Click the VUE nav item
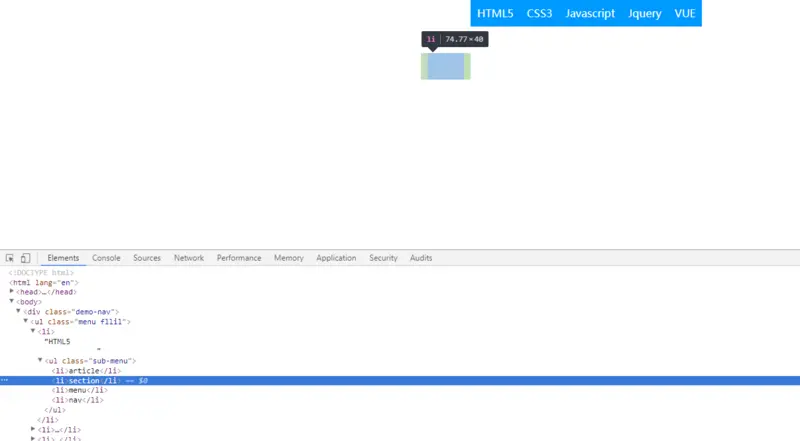Image resolution: width=800 pixels, height=441 pixels. [685, 13]
